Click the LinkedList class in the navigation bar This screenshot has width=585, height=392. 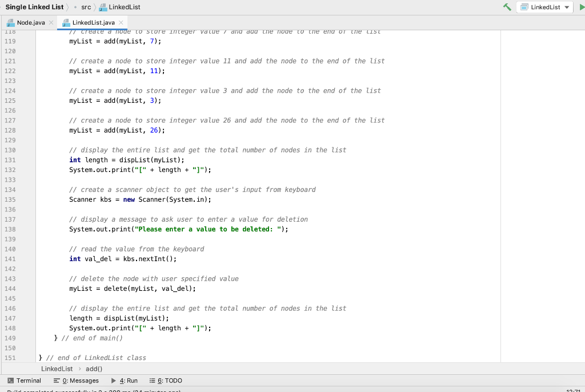coord(120,7)
